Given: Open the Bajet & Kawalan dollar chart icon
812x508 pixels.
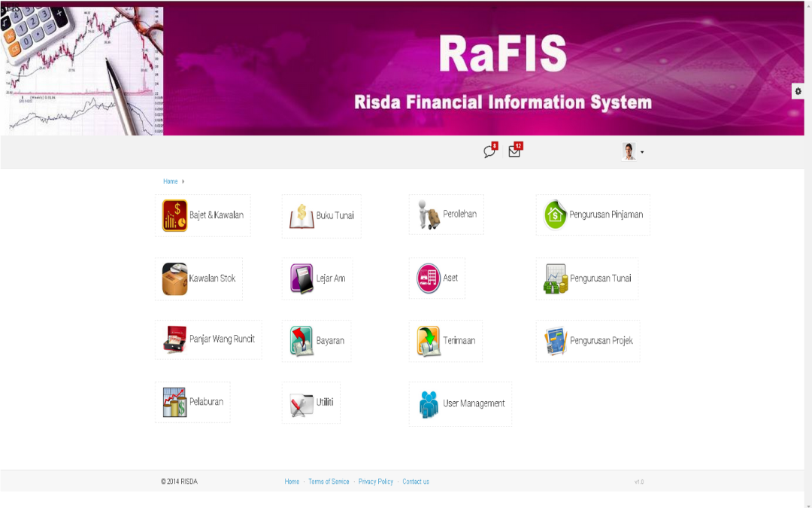Looking at the screenshot, I should pyautogui.click(x=174, y=215).
